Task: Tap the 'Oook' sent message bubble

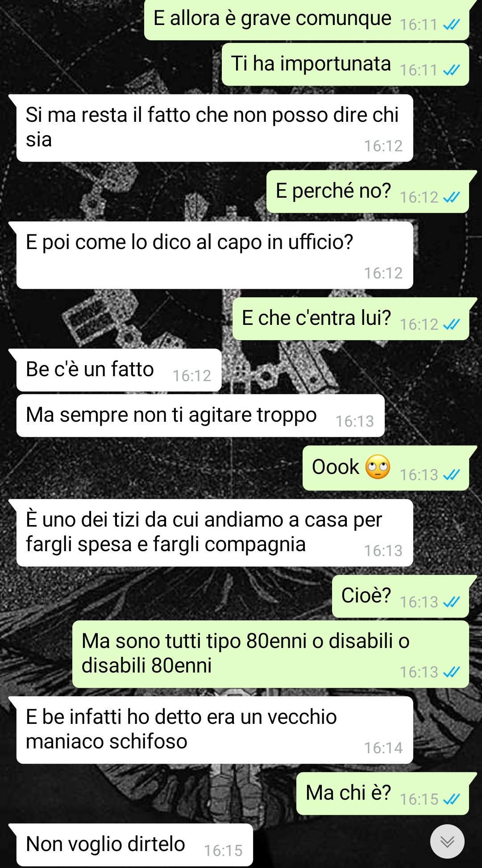Action: pyautogui.click(x=386, y=468)
